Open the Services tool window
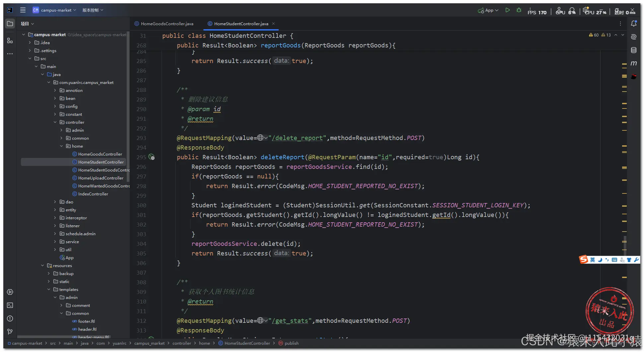This screenshot has width=644, height=352. point(10,292)
